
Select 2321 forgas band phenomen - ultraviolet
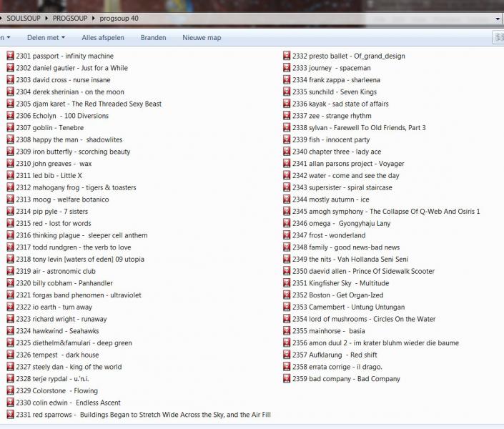[74, 295]
